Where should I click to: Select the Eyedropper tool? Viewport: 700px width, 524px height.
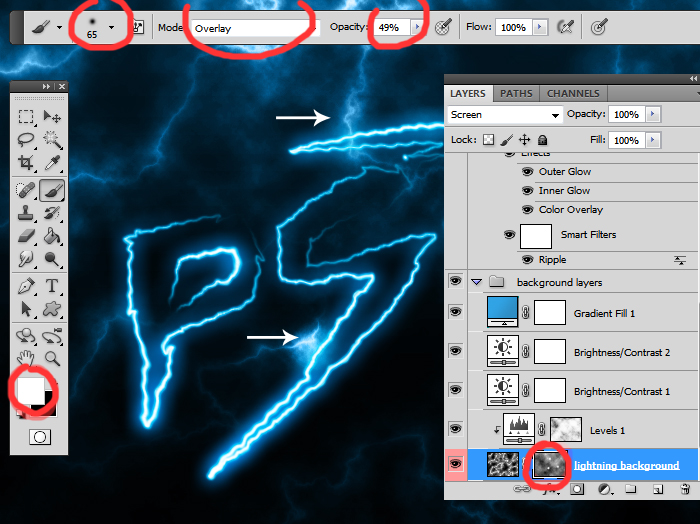coord(52,163)
